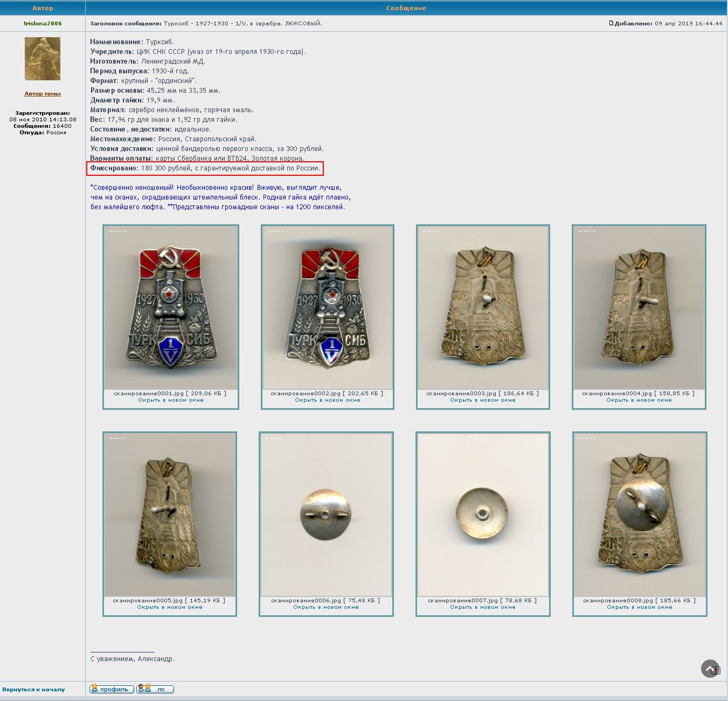Open сканирование0004.jpg in new window link
The height and width of the screenshot is (701, 728).
(x=639, y=400)
